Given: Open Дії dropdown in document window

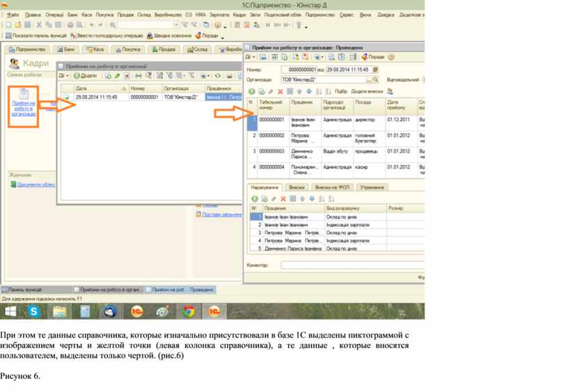Looking at the screenshot, I should point(250,57).
